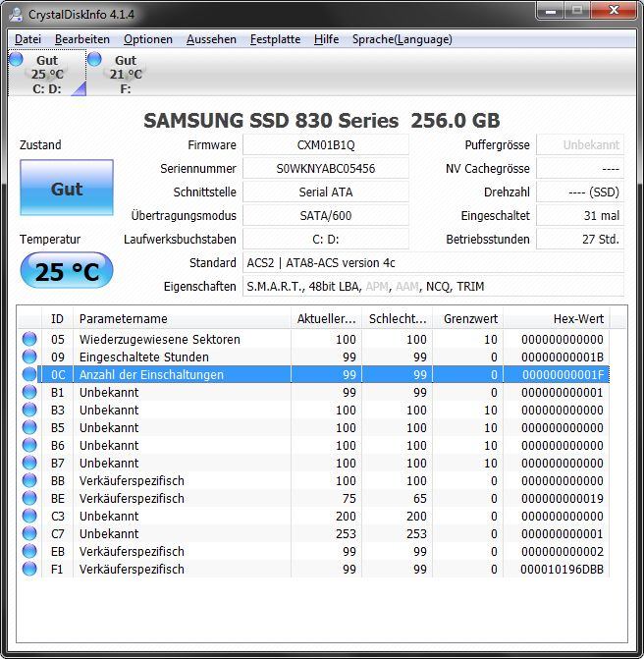Click the blue status orb of disk C: D:
644x659 pixels.
pos(16,59)
